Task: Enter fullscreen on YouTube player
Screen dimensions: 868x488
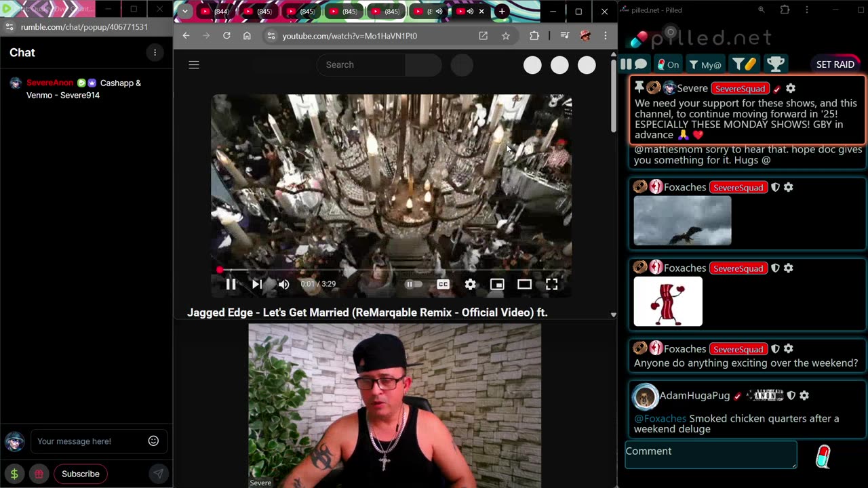Action: [551, 285]
